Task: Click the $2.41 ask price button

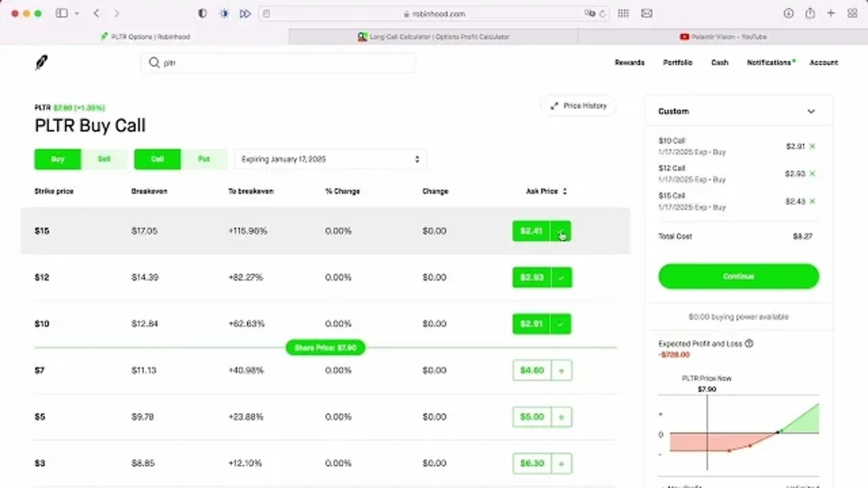Action: [531, 231]
